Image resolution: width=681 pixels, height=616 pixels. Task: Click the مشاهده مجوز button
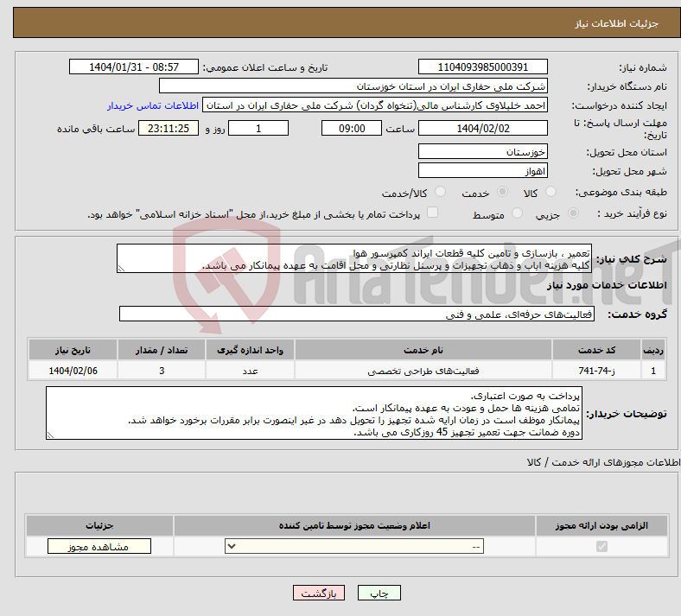tap(99, 546)
